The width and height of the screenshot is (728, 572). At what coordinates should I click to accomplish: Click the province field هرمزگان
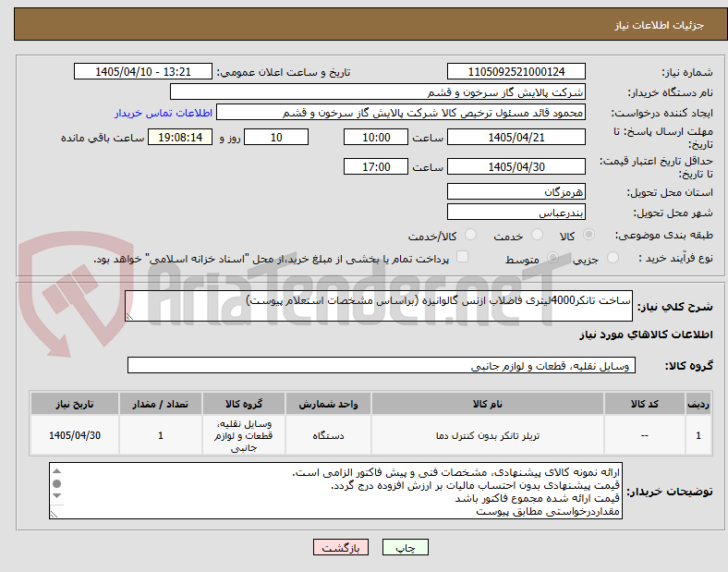point(516,192)
